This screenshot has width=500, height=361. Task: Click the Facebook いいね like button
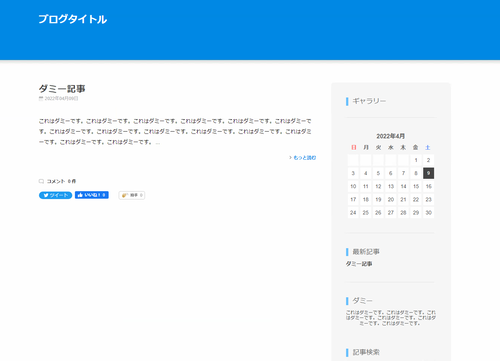pos(92,195)
